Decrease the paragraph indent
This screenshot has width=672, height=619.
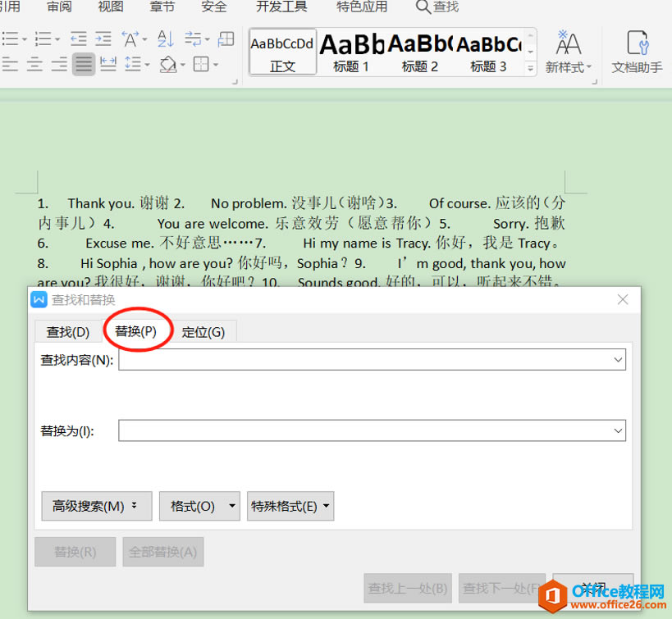coord(79,39)
